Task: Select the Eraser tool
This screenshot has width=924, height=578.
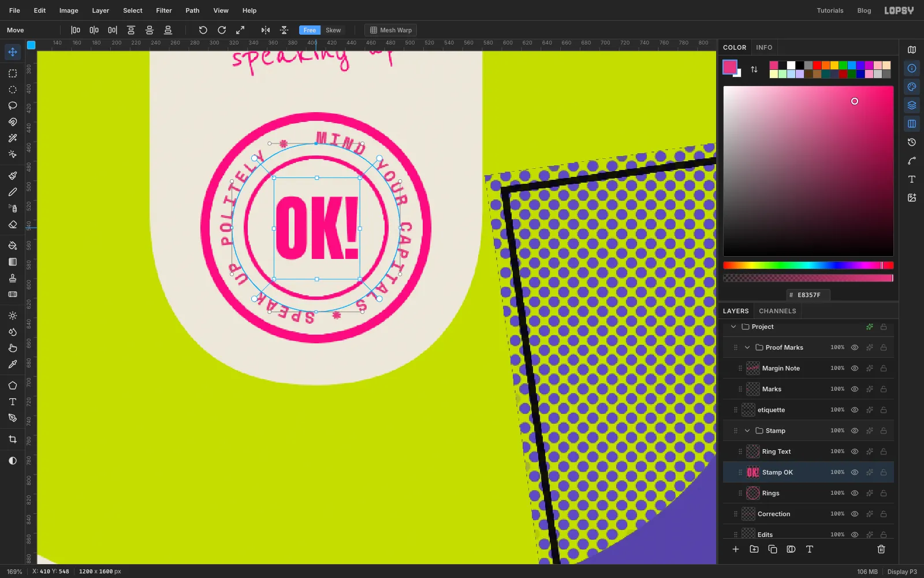Action: [13, 224]
